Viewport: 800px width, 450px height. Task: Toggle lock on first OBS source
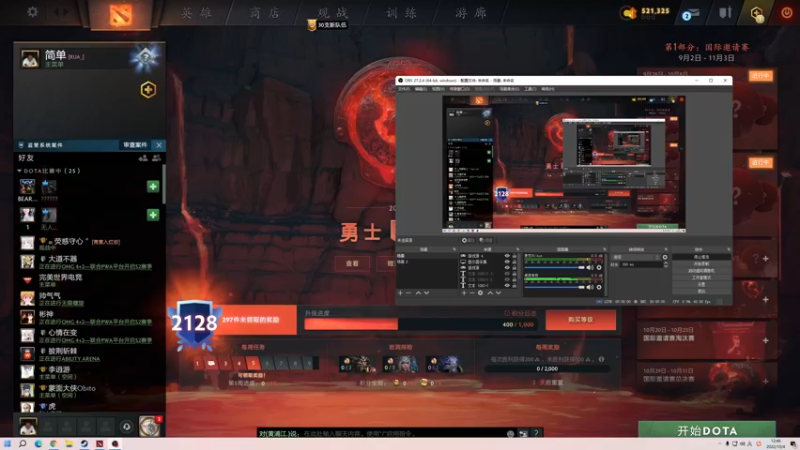(514, 256)
